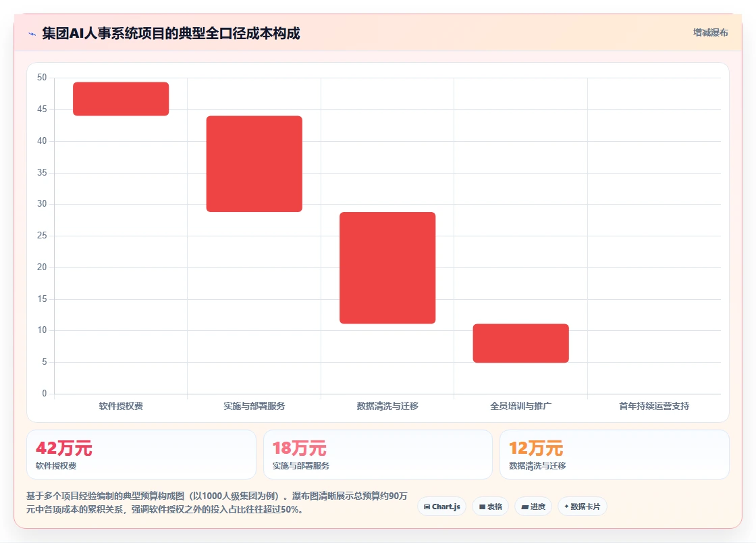Click the red 全员培训与推广 waterfall bar

tap(520, 343)
